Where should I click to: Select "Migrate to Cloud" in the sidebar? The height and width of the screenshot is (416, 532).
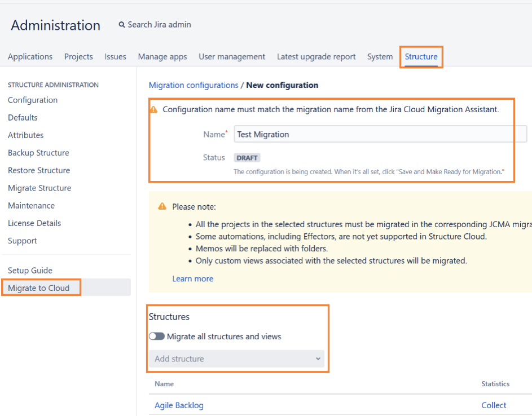click(x=38, y=287)
